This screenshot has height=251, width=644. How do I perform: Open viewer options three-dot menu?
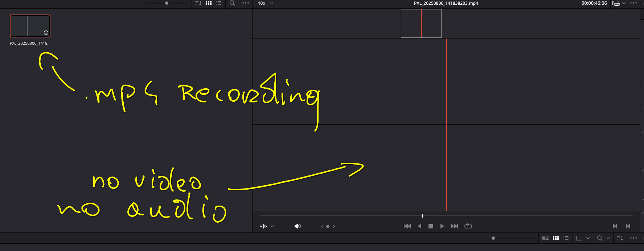point(633,3)
